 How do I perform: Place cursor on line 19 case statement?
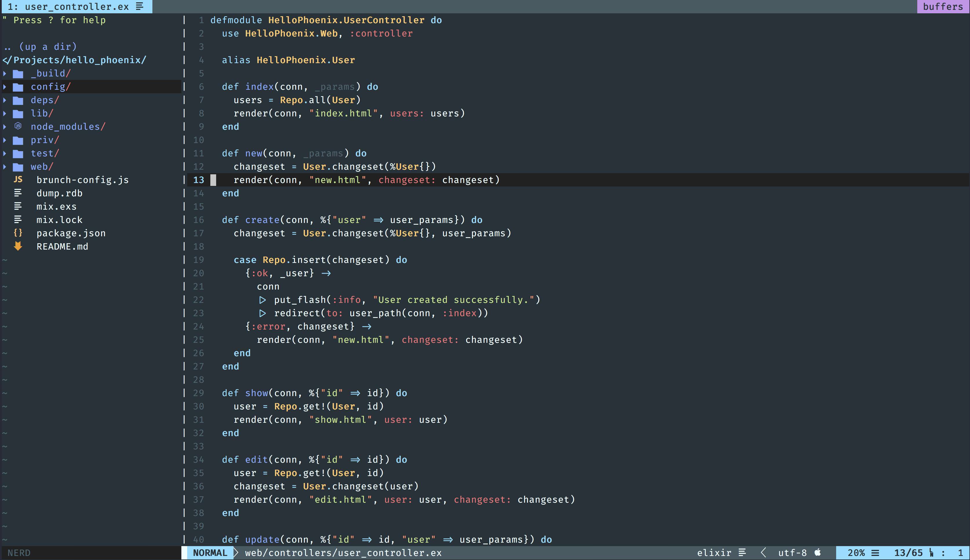[245, 260]
